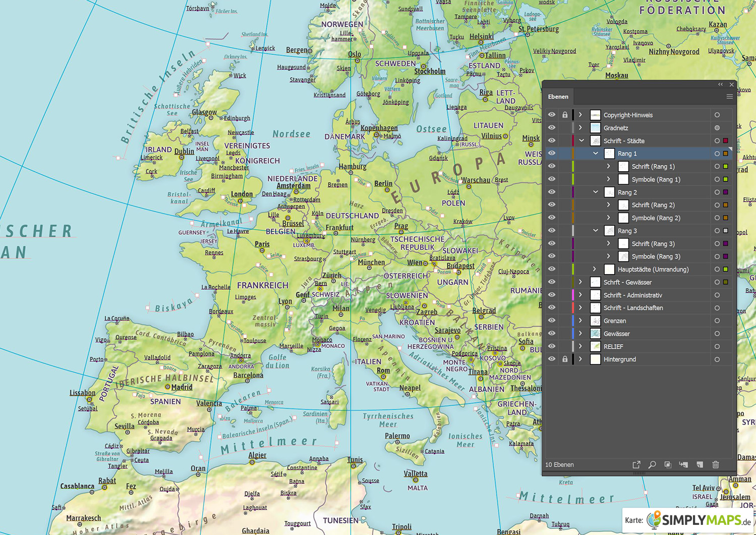Click the target circle of Grenzen layer

click(x=717, y=320)
